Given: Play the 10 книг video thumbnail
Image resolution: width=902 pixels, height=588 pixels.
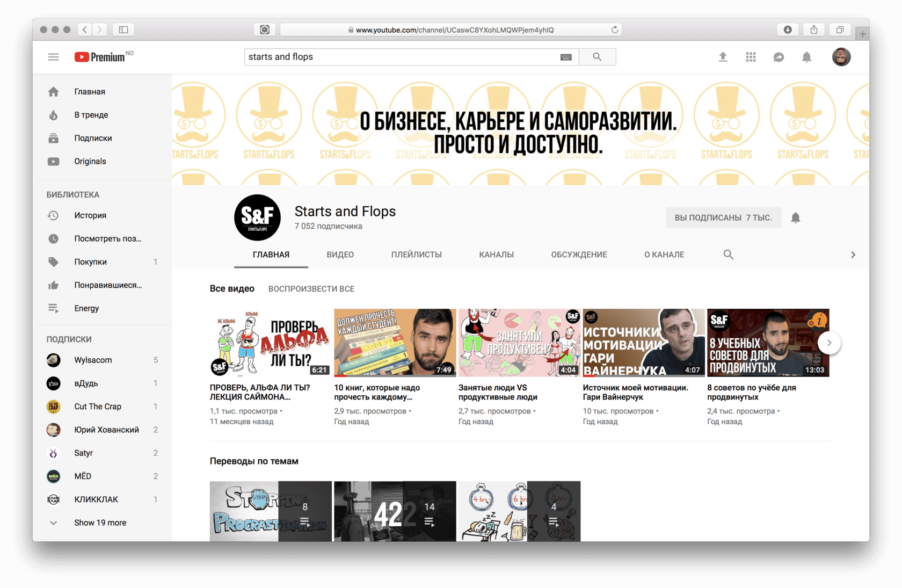Looking at the screenshot, I should 395,343.
